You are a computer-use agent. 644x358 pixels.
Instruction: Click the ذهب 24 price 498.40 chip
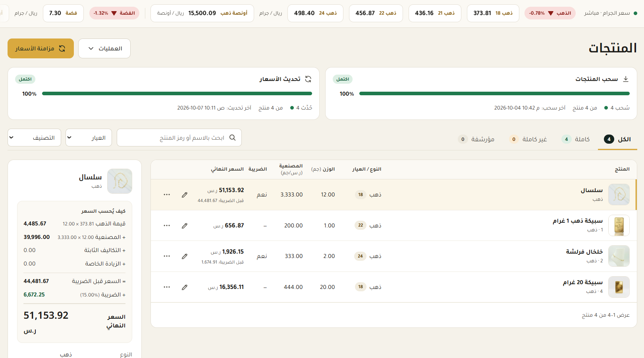(315, 13)
